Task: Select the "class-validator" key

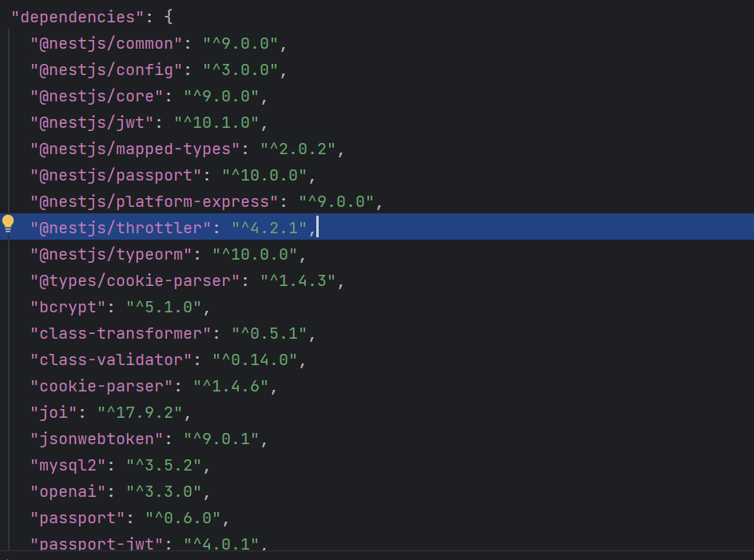Action: click(111, 359)
